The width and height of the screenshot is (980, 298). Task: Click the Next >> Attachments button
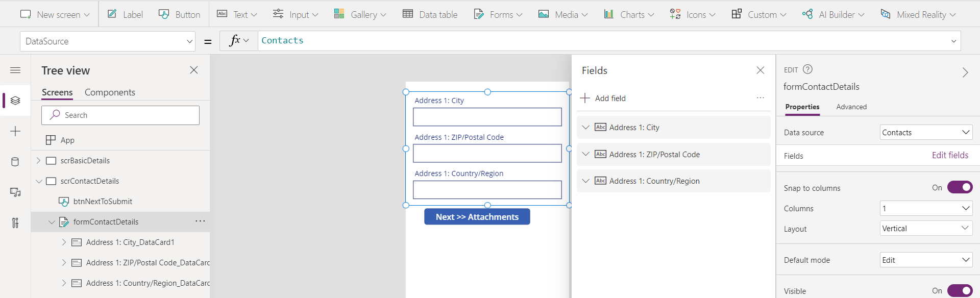point(477,217)
